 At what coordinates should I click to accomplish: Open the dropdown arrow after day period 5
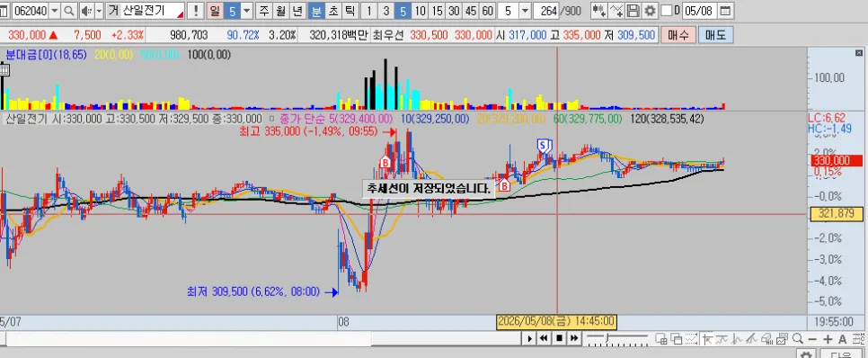point(247,11)
